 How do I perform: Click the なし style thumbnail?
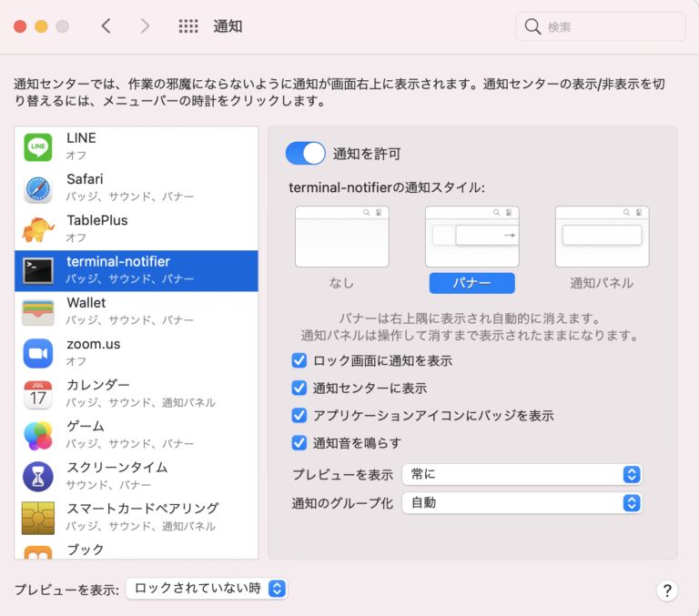click(x=342, y=237)
